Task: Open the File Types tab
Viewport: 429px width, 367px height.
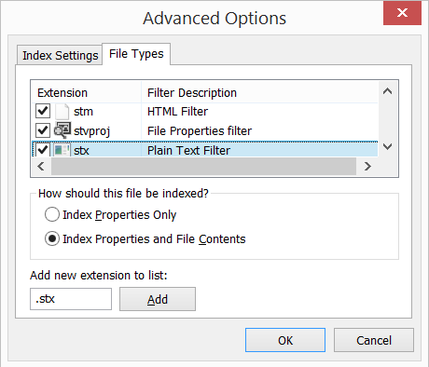Action: point(136,54)
